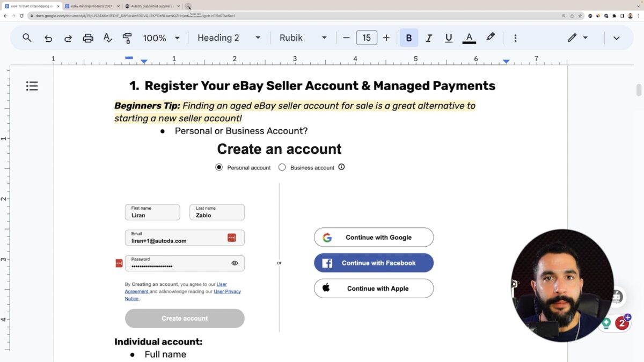Screen dimensions: 644x362
Task: Click the First name field
Action: click(x=152, y=212)
